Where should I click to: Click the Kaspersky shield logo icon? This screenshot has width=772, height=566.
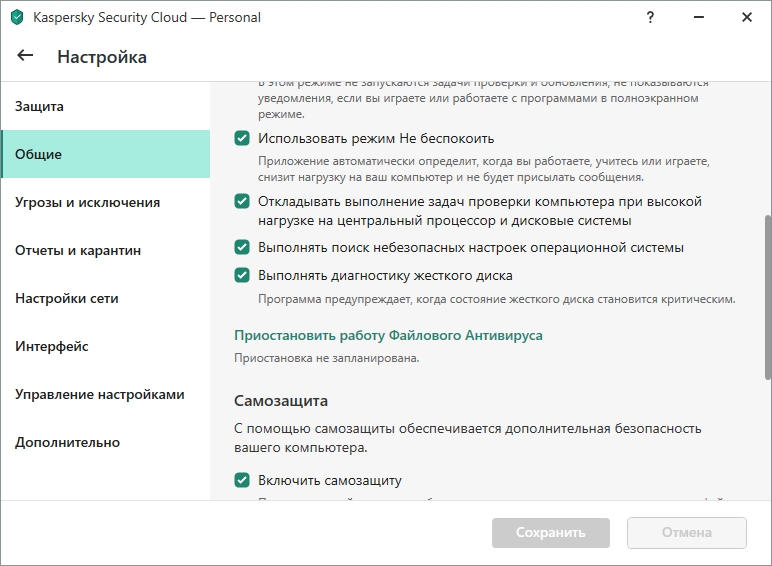[x=17, y=17]
